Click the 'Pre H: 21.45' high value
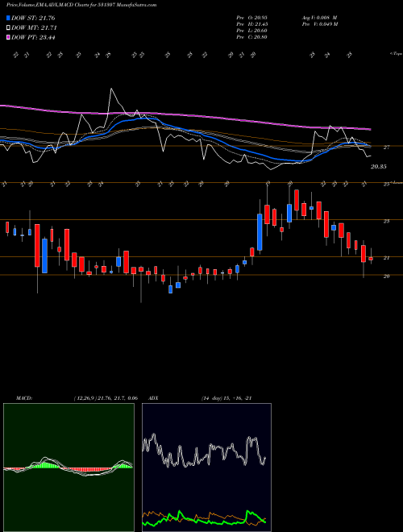Screen dimensions: 403x532 click(x=251, y=24)
